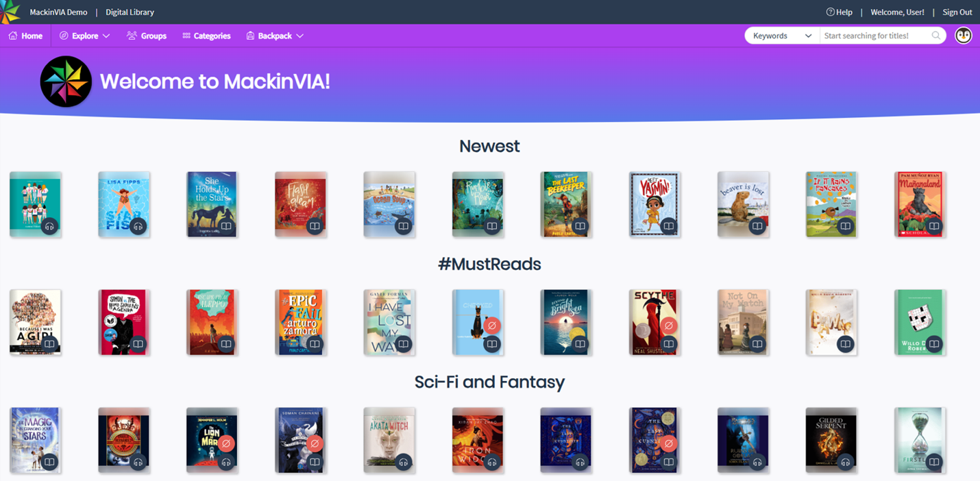Image resolution: width=980 pixels, height=481 pixels.
Task: Click ebook badge on Epic Fail of Arturo Zamora
Action: [x=315, y=344]
